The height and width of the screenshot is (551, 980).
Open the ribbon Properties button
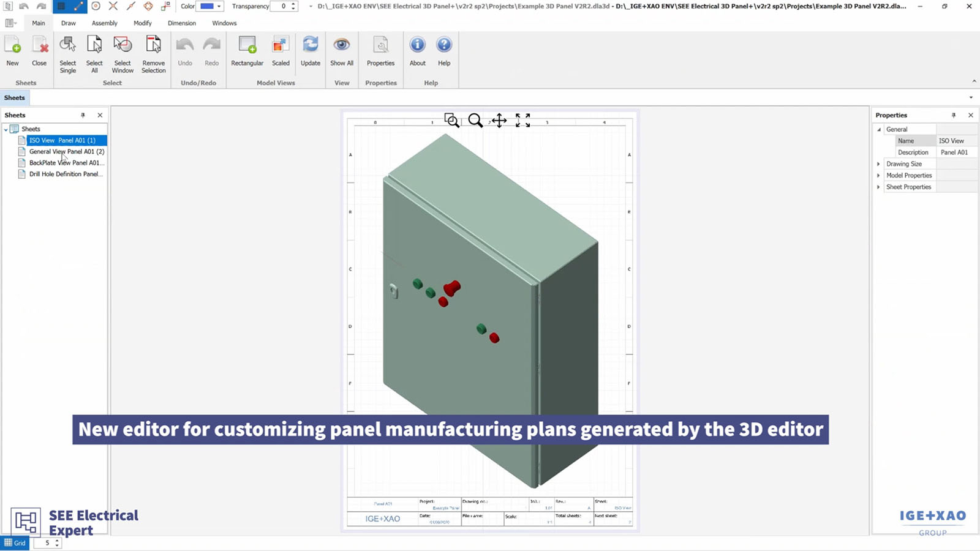(380, 51)
